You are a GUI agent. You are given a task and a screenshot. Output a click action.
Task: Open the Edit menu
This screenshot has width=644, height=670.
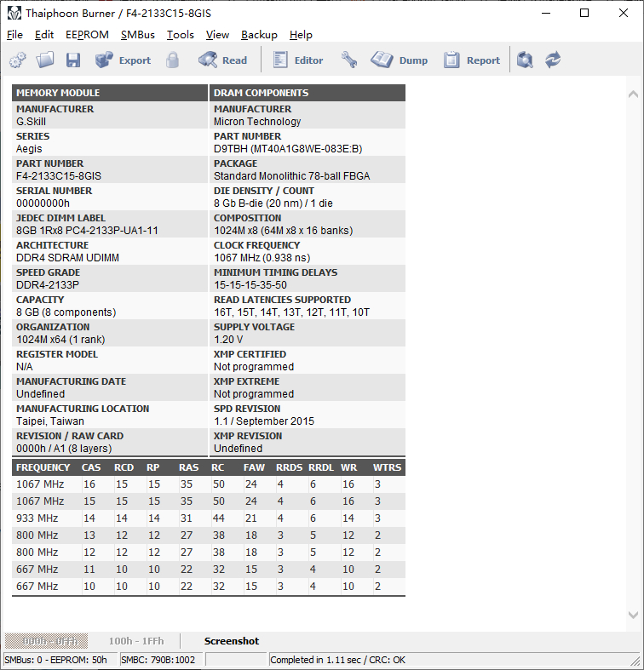(44, 35)
